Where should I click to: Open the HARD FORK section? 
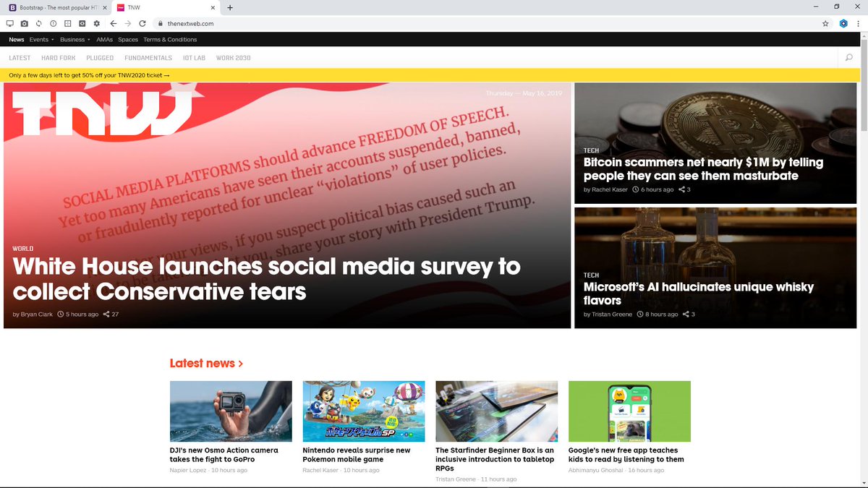(x=59, y=58)
